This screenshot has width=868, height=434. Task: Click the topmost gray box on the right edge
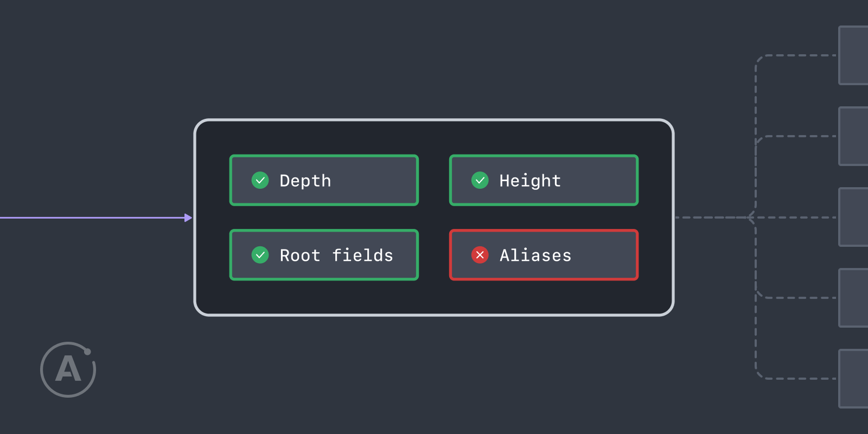(853, 55)
